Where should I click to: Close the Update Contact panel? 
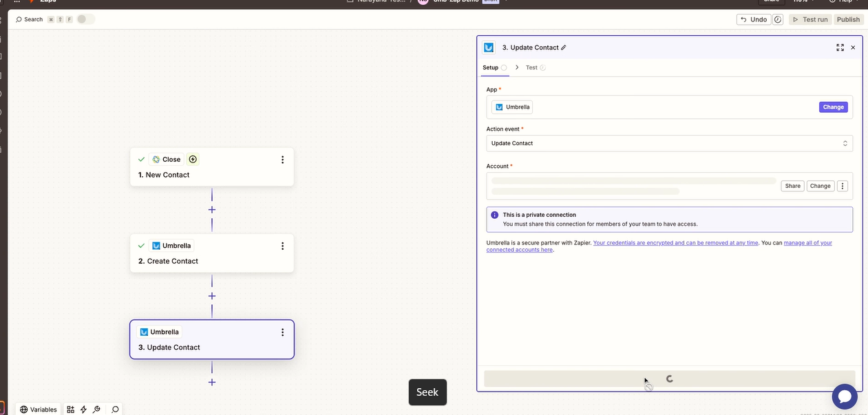point(853,47)
